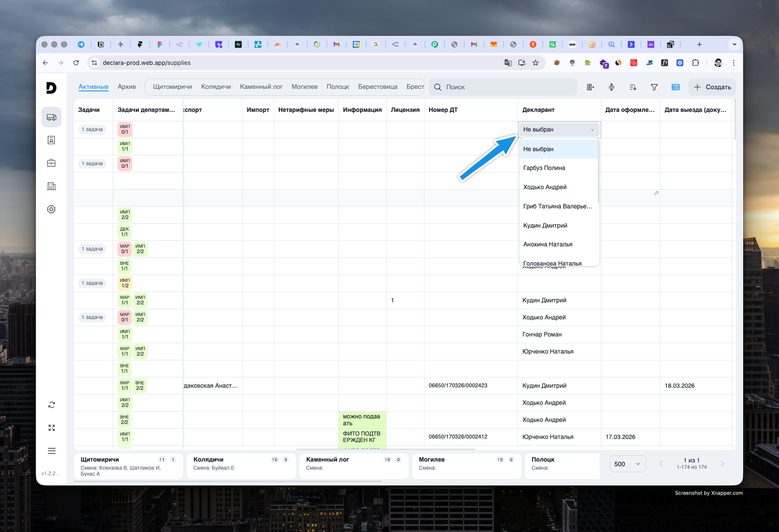The width and height of the screenshot is (779, 532).
Task: Click the refresh sync icon in sidebar
Action: [x=51, y=405]
